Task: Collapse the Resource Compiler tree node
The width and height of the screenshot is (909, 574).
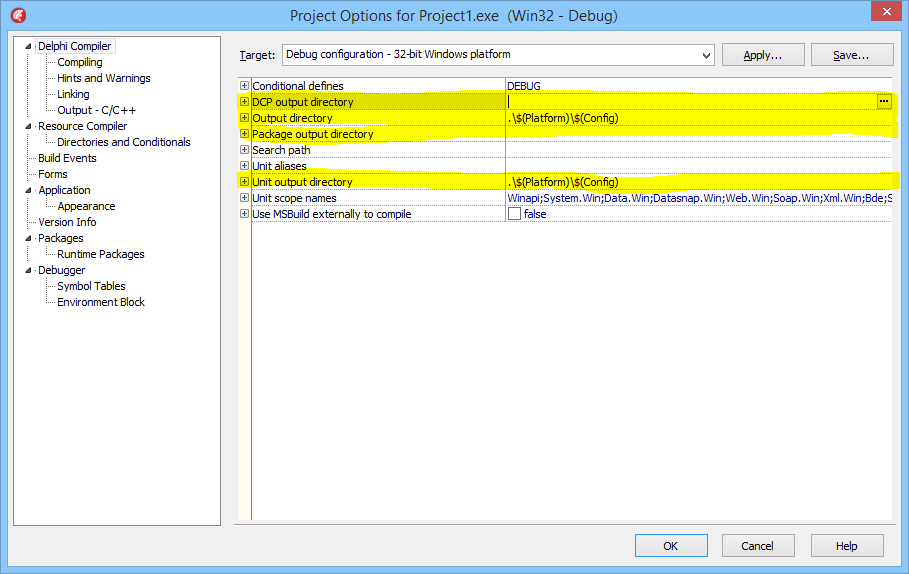Action: point(28,126)
